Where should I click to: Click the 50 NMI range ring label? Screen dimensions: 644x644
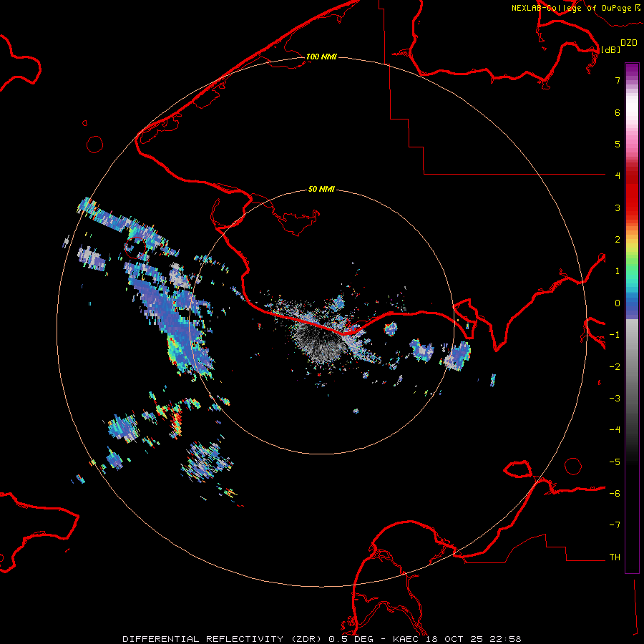321,189
